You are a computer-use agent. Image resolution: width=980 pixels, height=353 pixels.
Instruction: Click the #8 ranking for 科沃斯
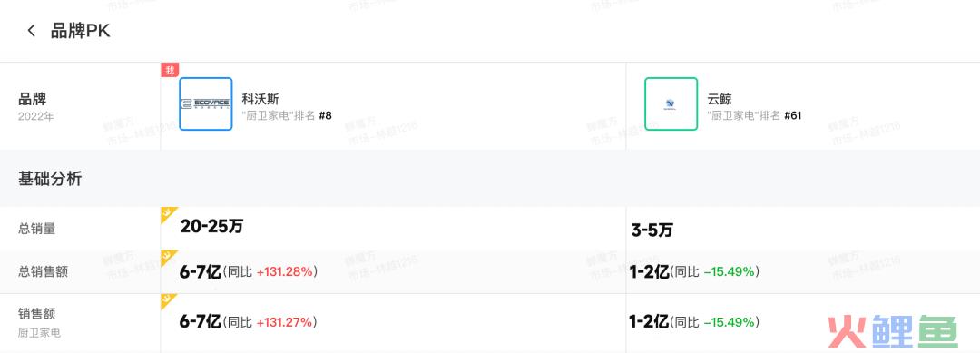(325, 115)
